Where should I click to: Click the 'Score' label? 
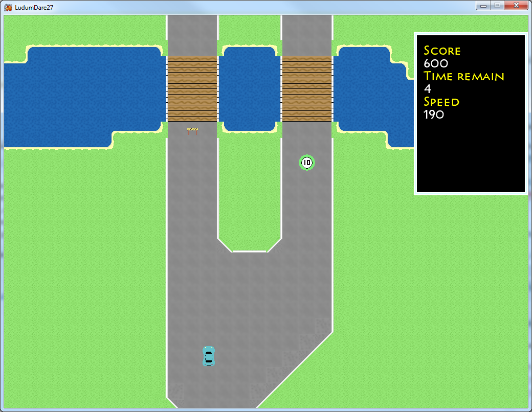(x=442, y=51)
